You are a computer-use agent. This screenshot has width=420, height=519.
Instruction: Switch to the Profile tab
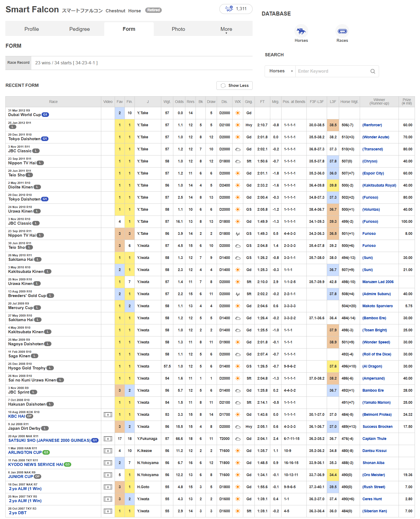32,29
